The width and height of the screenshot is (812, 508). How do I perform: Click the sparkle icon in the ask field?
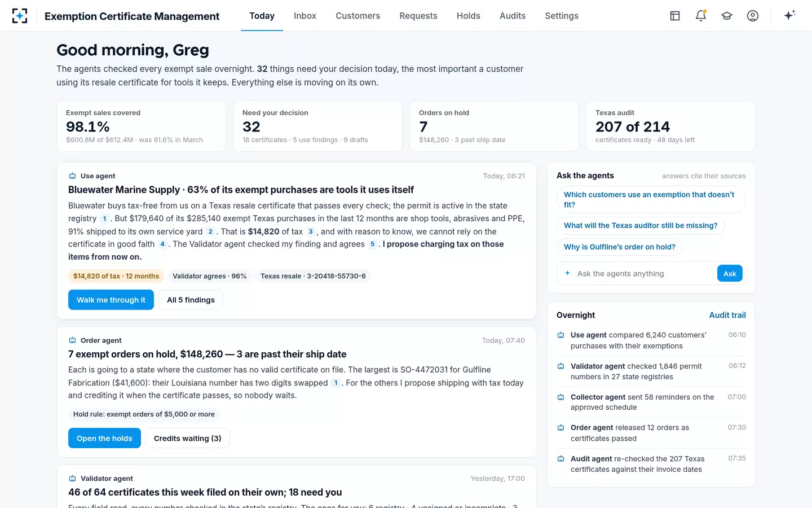pyautogui.click(x=567, y=273)
